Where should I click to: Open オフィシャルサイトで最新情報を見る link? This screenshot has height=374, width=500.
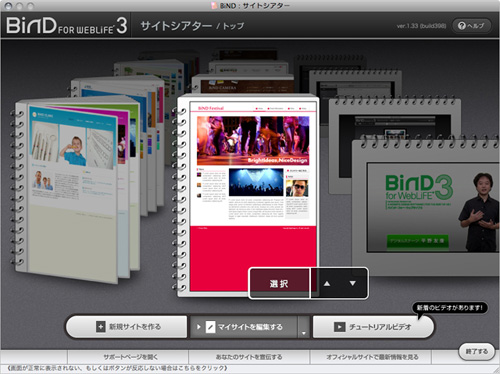[372, 357]
